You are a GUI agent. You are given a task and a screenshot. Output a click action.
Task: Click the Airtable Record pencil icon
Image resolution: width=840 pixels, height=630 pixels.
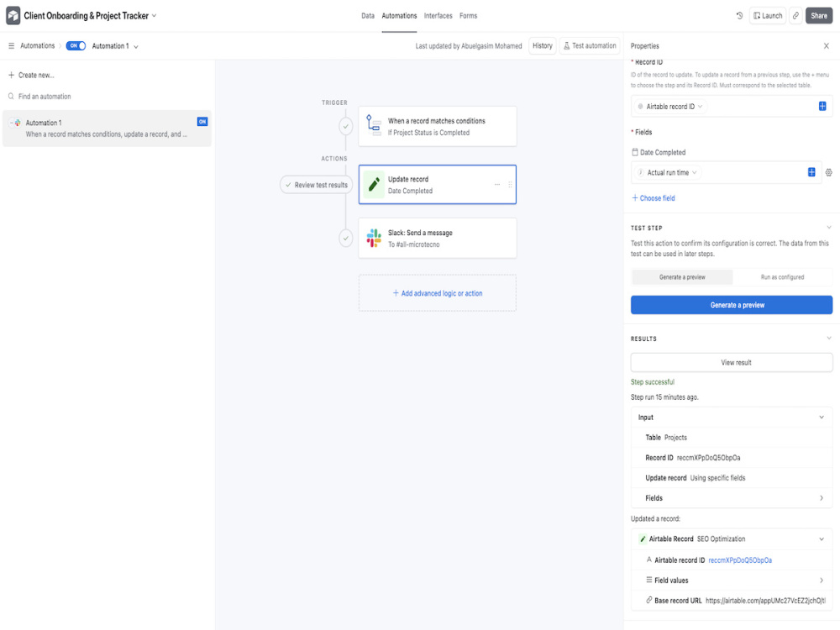643,539
